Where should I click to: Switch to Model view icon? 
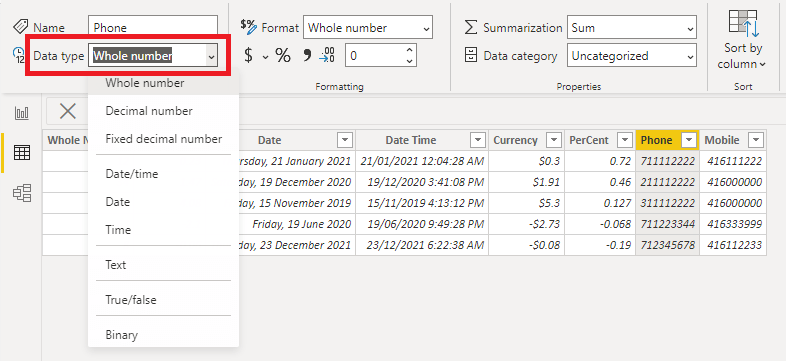click(x=22, y=193)
